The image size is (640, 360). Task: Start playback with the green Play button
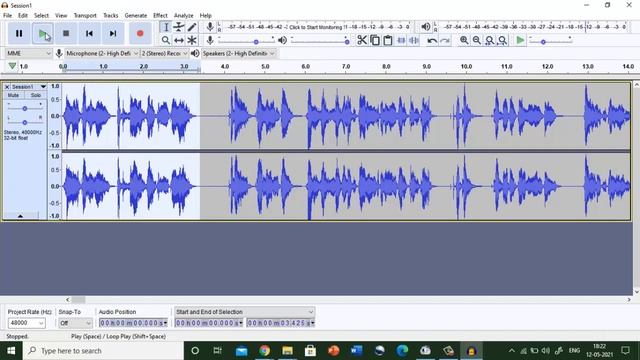42,33
